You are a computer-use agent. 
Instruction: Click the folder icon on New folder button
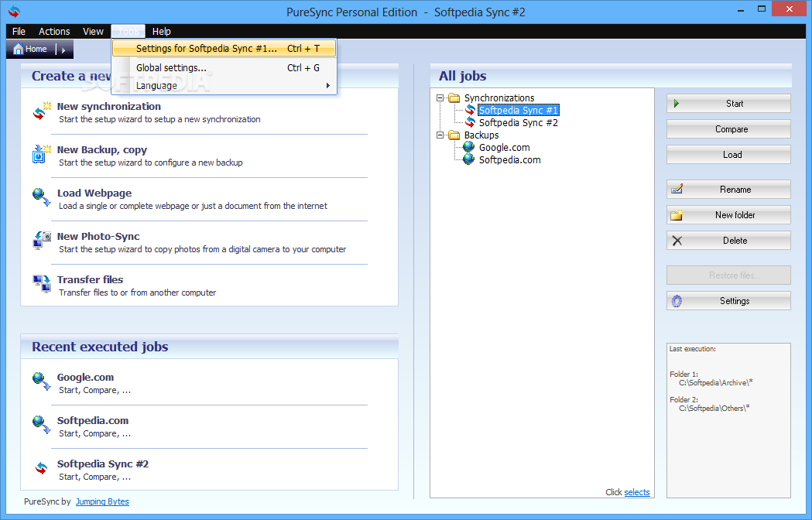[x=677, y=215]
